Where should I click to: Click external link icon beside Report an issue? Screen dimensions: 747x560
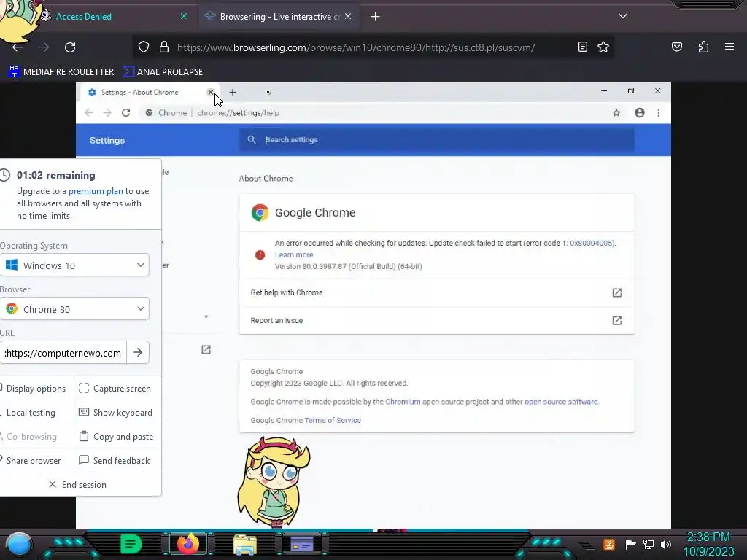click(616, 321)
